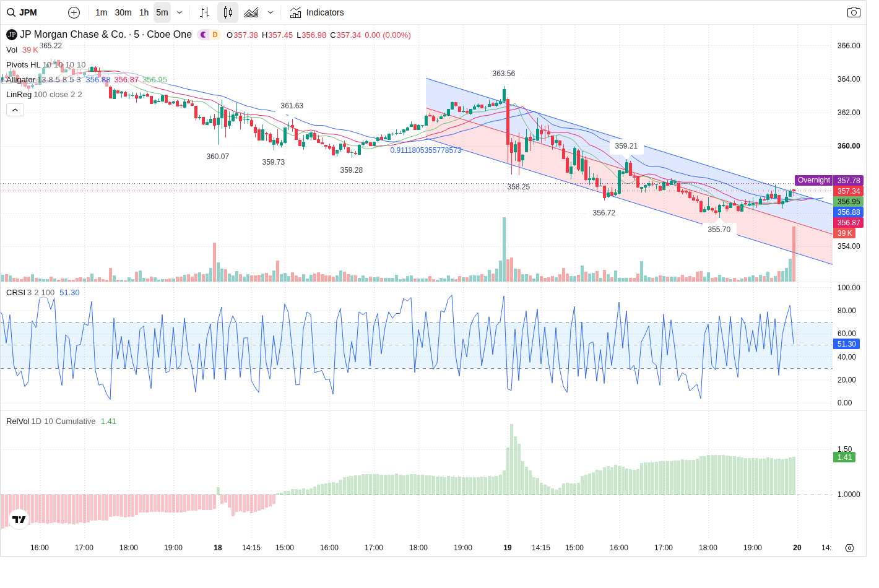
Task: Click the red 356.87 Alligator price label
Action: click(849, 223)
